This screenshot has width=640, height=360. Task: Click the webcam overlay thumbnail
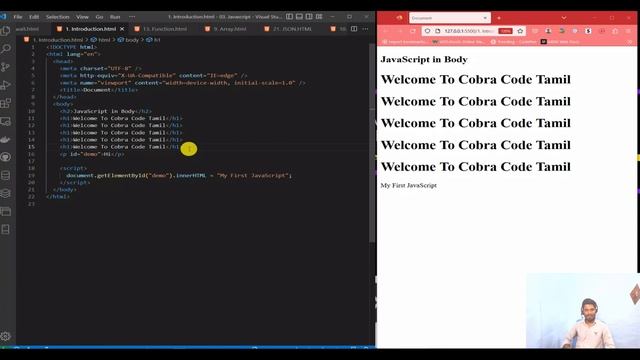[582, 311]
